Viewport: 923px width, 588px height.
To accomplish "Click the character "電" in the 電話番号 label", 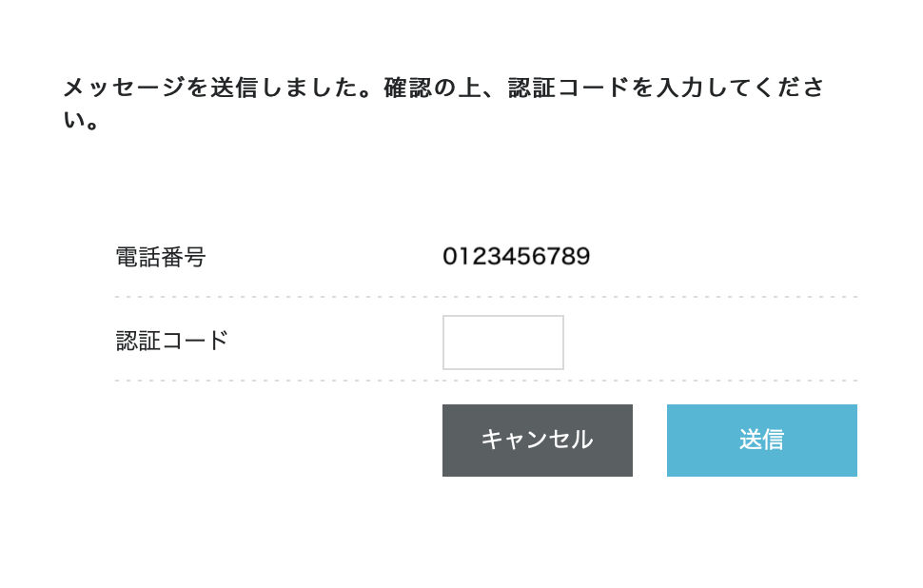I will pos(127,257).
